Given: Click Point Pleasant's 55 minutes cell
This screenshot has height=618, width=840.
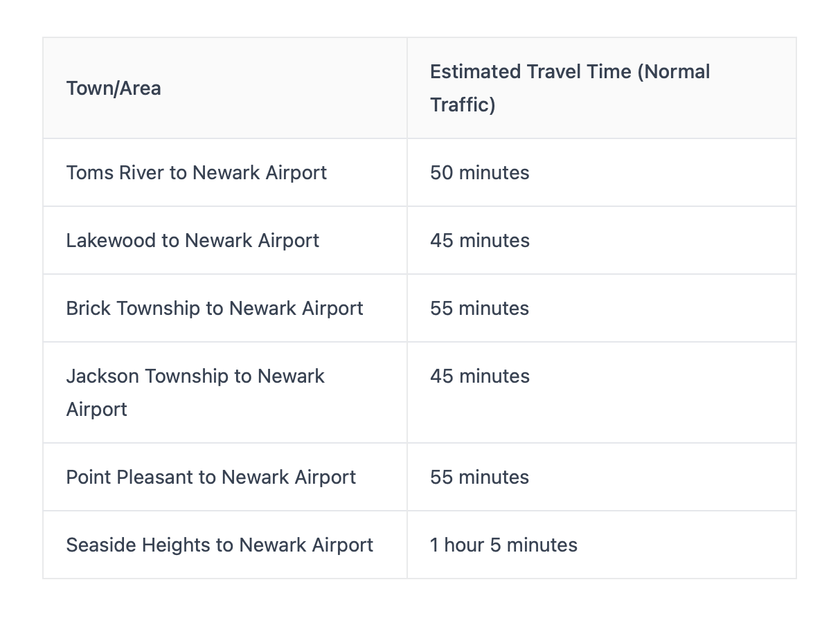Looking at the screenshot, I should 479,477.
